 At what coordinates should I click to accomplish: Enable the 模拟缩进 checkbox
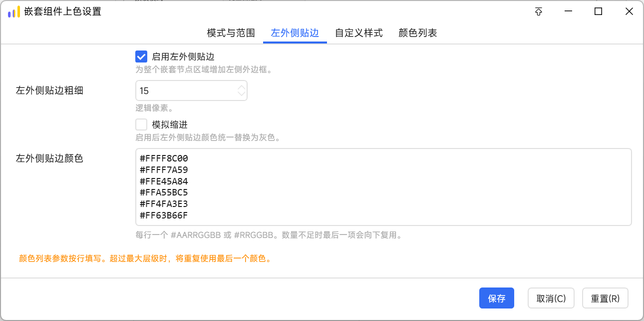141,124
